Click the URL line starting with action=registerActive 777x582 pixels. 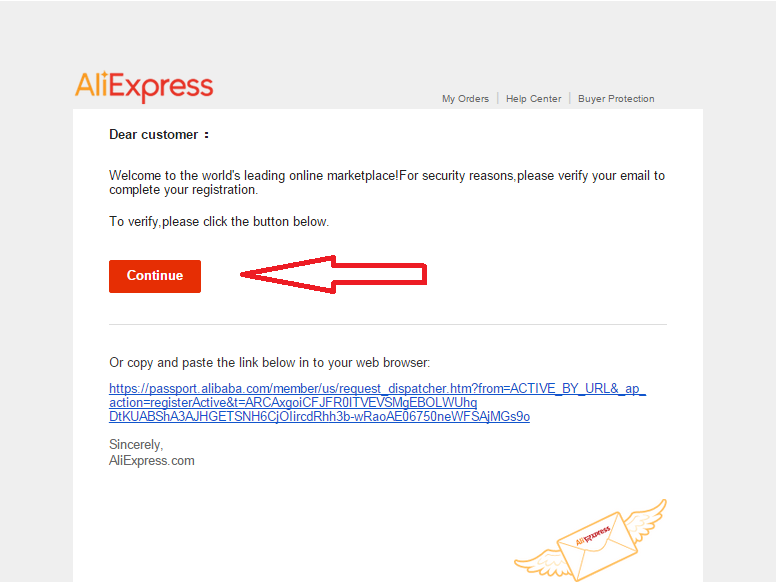[293, 403]
